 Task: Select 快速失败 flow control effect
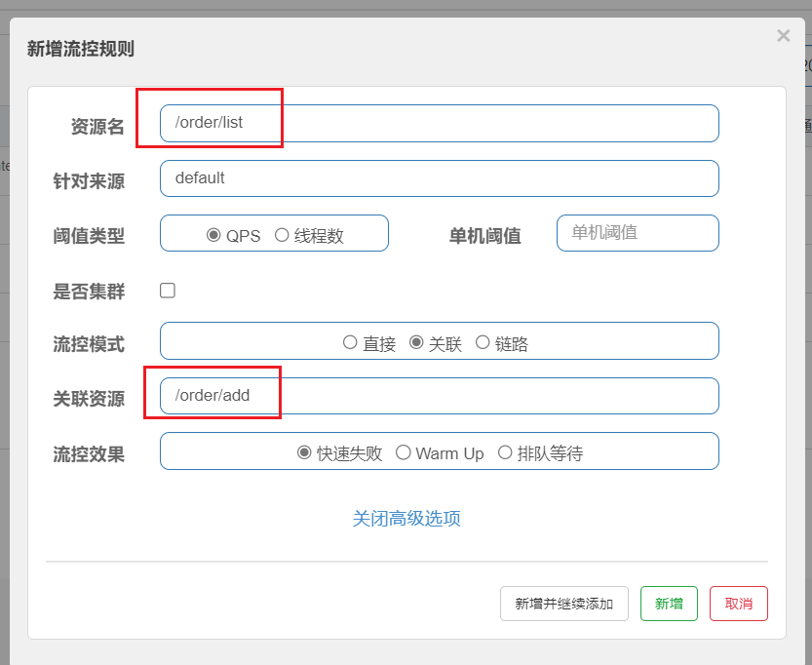[304, 452]
